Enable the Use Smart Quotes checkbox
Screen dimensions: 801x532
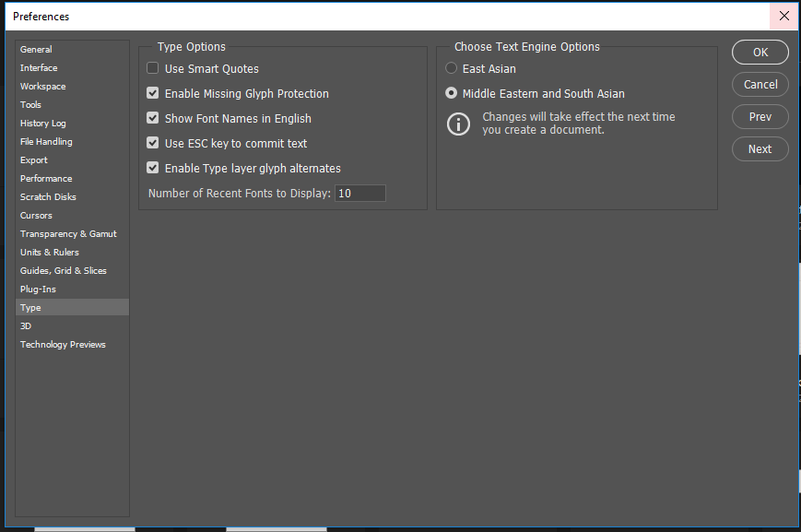click(153, 68)
